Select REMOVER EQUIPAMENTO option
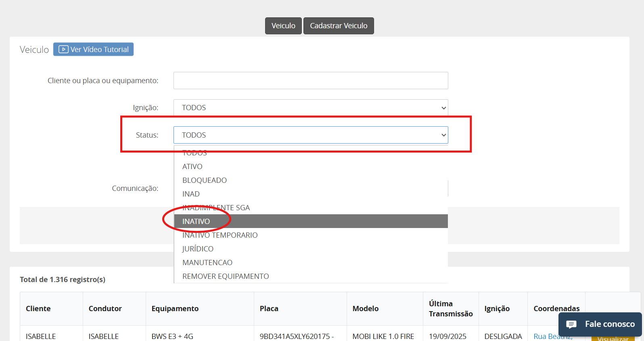Viewport: 644px width, 341px height. (x=226, y=276)
